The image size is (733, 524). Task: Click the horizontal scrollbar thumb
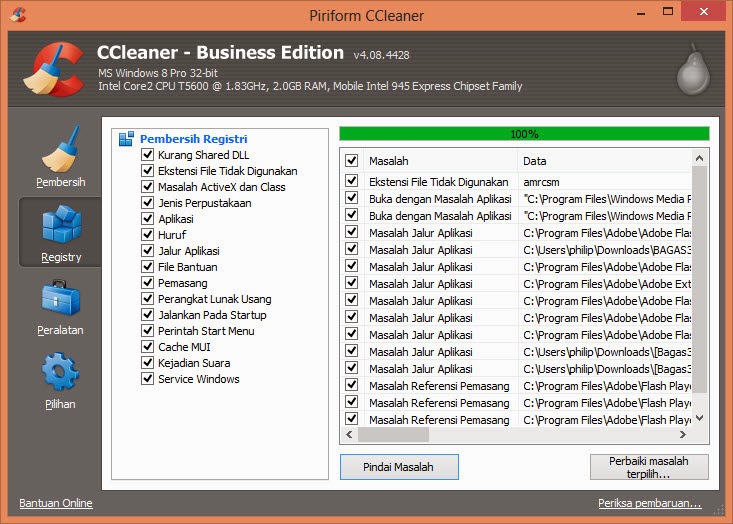click(x=393, y=434)
